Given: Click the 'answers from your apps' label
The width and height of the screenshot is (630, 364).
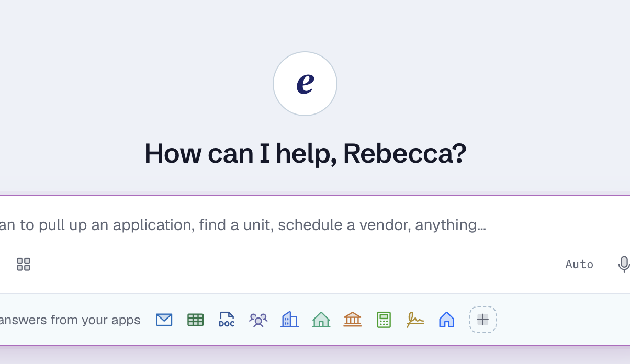Looking at the screenshot, I should (x=70, y=320).
